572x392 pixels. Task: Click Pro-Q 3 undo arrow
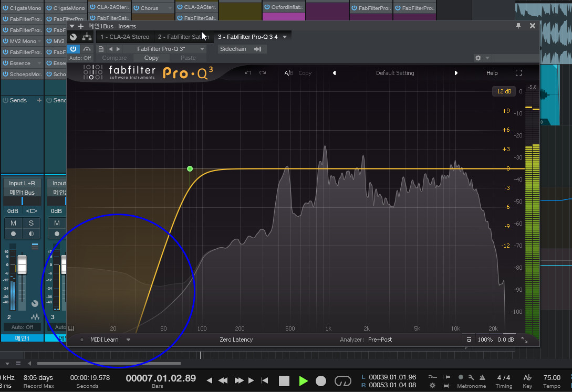[x=248, y=73]
